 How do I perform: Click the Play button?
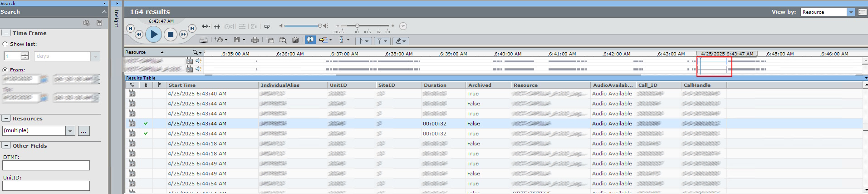click(154, 34)
